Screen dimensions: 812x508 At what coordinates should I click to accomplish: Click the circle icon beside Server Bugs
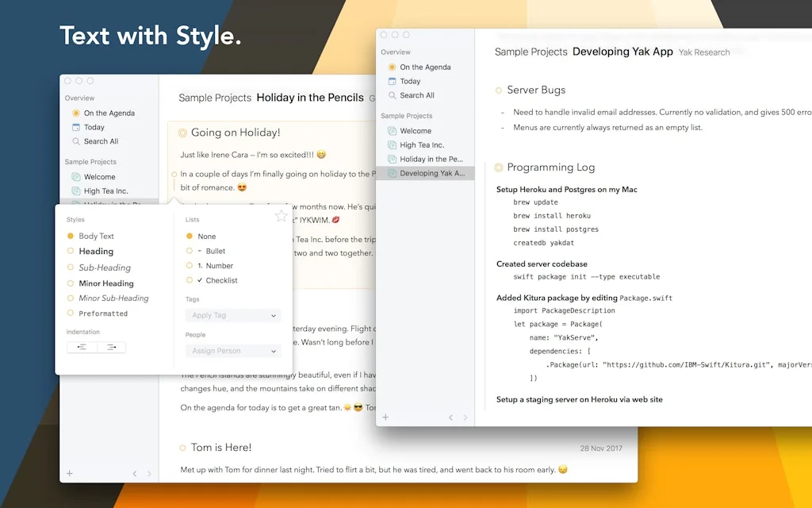coord(498,90)
